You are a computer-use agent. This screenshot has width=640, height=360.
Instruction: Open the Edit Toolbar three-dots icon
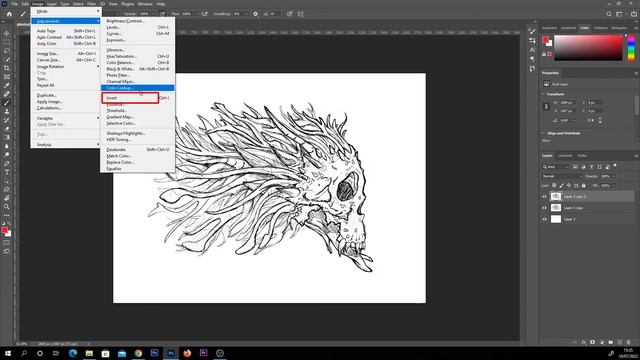(7, 215)
